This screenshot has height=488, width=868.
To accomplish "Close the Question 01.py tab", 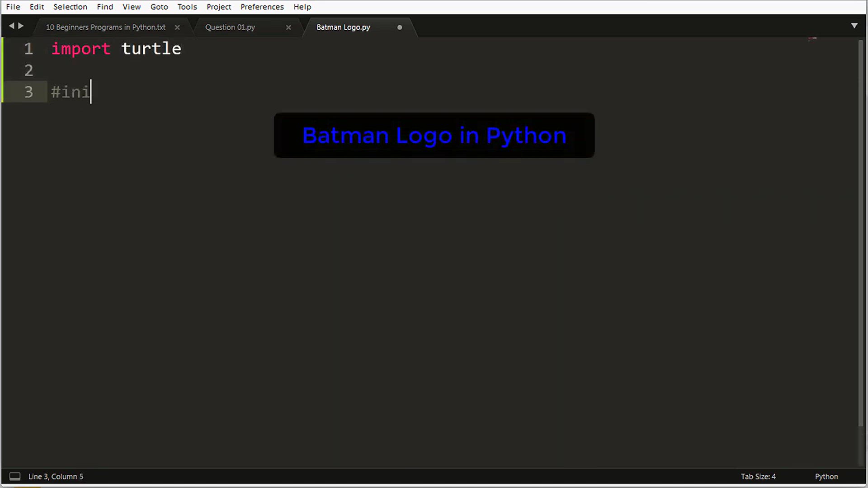I will [x=288, y=28].
